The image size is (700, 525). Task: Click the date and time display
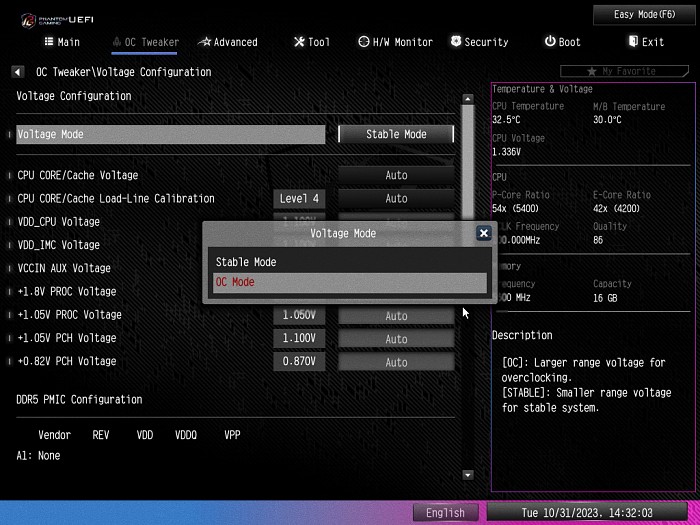587,512
